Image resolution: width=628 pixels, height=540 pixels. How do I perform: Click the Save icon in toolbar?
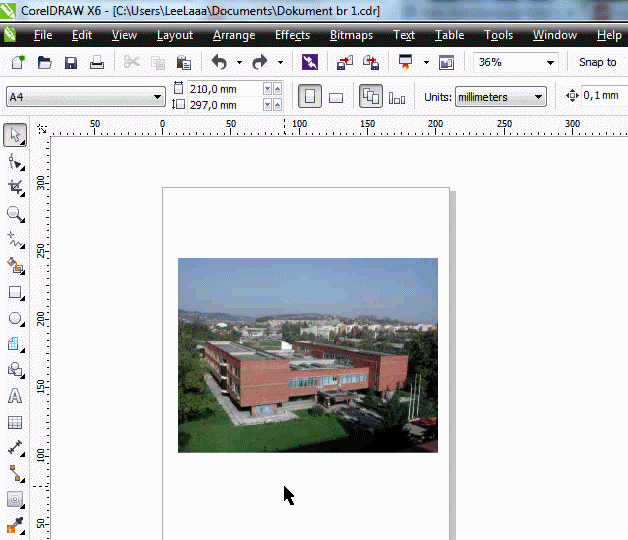pyautogui.click(x=71, y=62)
